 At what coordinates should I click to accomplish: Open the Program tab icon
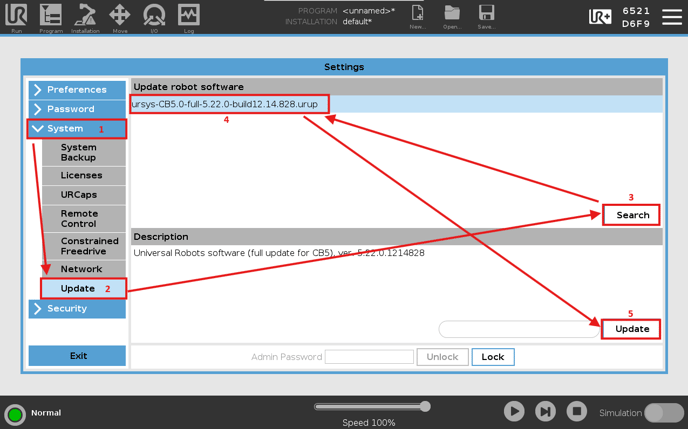(x=51, y=18)
